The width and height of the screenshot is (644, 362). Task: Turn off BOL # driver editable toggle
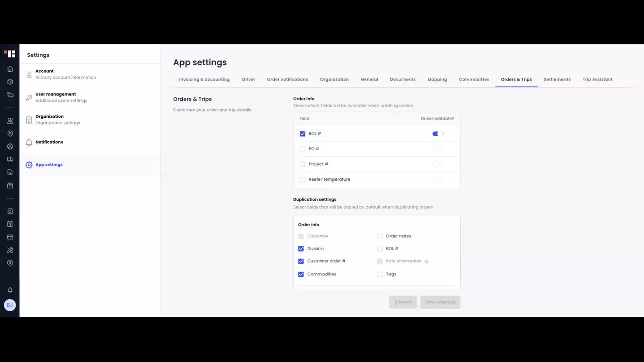click(x=437, y=134)
